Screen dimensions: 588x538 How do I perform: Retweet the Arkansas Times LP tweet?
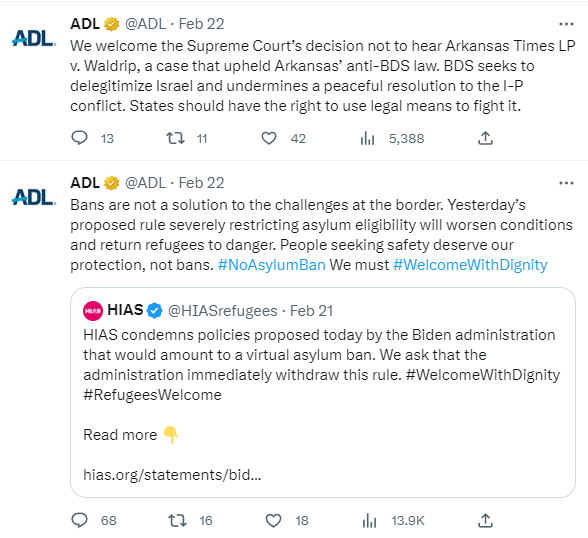point(176,138)
